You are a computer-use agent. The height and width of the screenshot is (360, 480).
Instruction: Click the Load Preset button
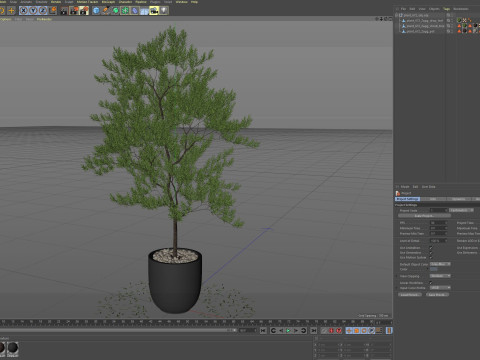[410, 295]
